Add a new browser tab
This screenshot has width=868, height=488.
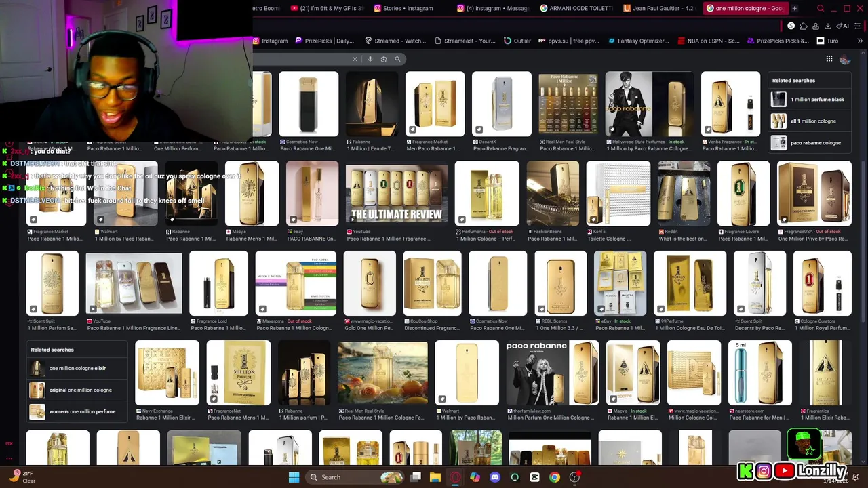tap(794, 8)
